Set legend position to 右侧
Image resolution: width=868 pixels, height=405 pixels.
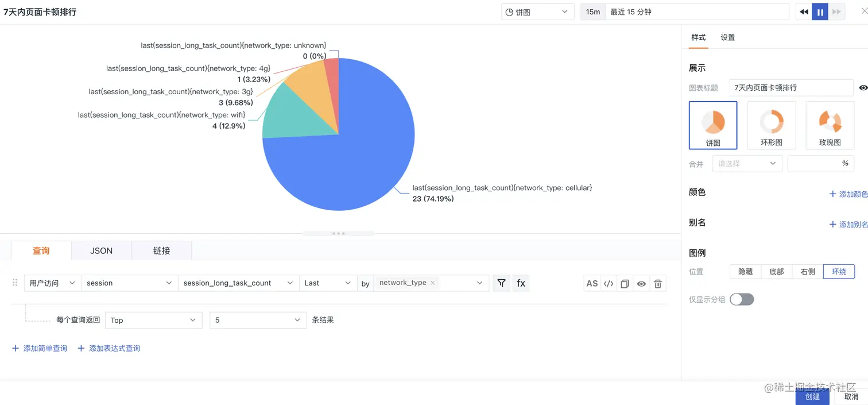pyautogui.click(x=808, y=272)
